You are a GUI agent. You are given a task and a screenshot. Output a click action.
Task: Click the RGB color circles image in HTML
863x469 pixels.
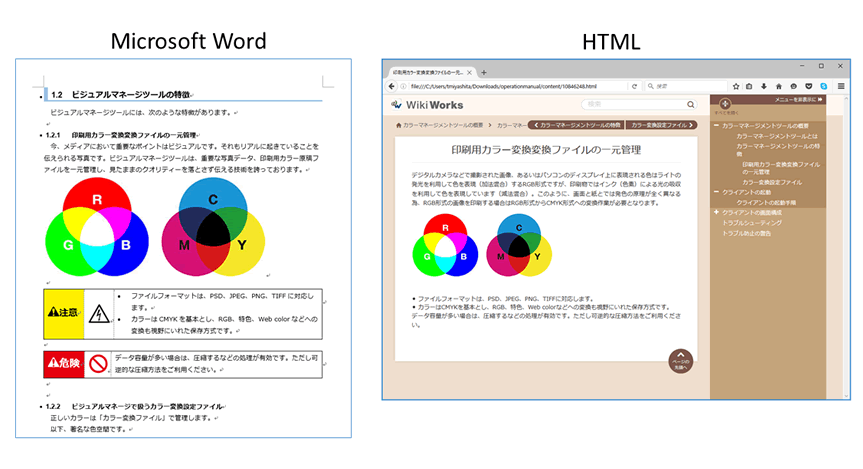pyautogui.click(x=445, y=246)
